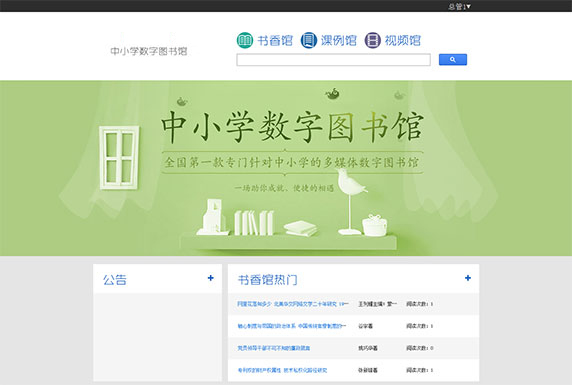Switch to the 课例馆 tab label

point(339,40)
